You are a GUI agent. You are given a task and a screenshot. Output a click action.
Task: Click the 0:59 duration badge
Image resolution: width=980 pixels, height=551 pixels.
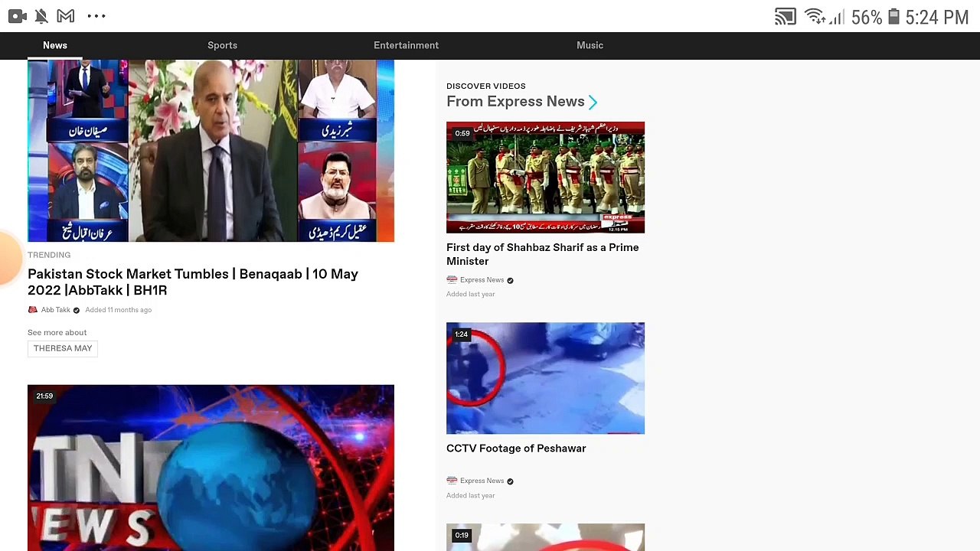(462, 133)
